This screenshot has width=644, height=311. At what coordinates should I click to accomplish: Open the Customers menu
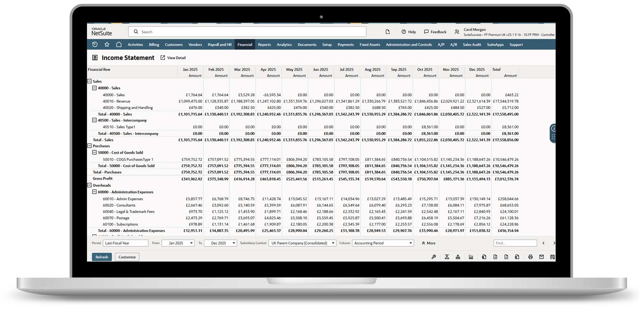[x=174, y=45]
